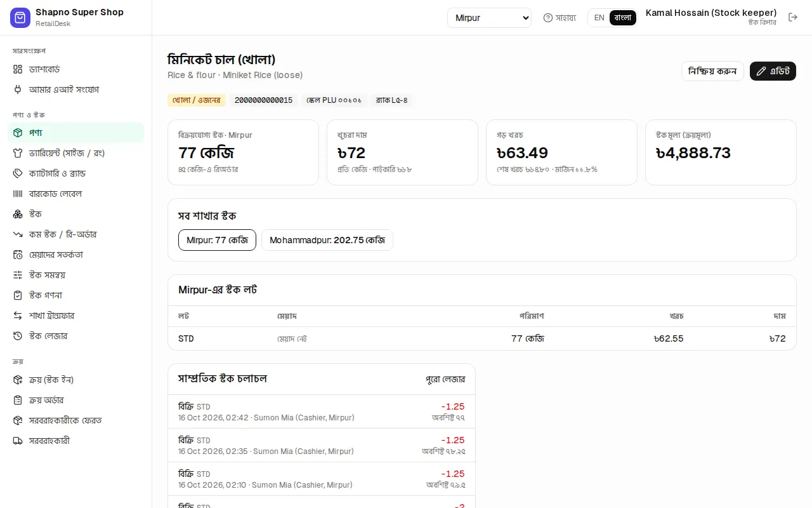Click the STD lot row
The width and height of the screenshot is (812, 508).
tap(482, 338)
